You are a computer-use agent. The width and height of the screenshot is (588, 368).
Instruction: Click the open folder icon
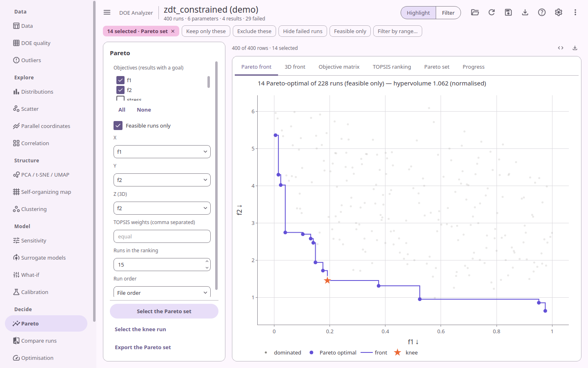475,12
